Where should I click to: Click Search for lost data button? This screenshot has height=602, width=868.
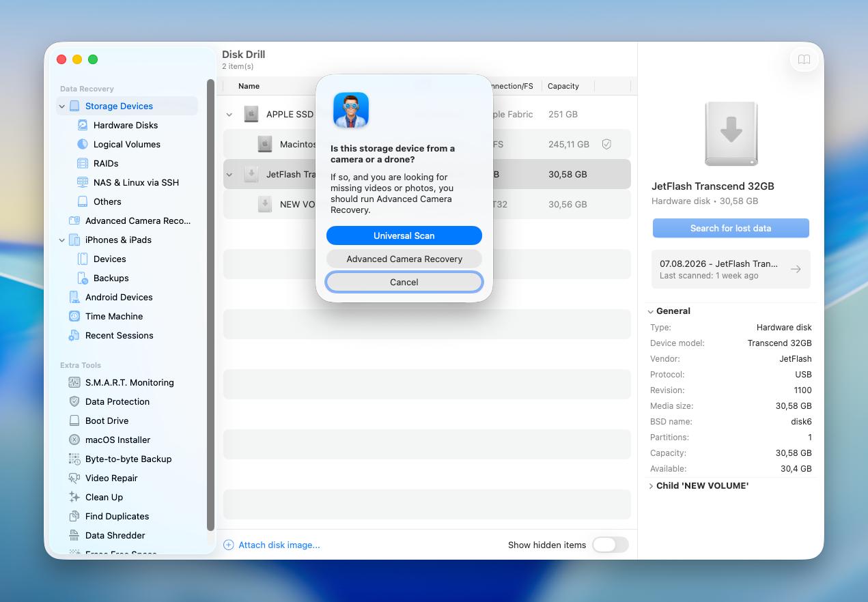coord(731,228)
